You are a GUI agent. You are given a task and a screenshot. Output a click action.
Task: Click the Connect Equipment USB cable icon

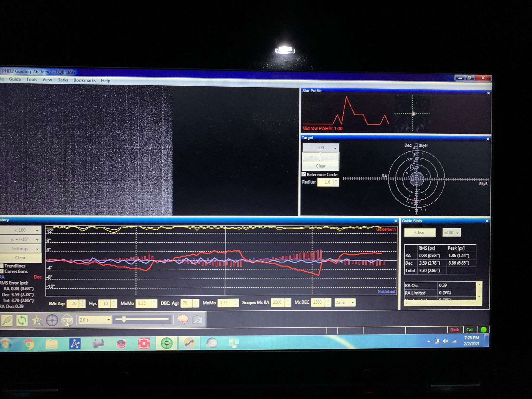[x=7, y=320]
